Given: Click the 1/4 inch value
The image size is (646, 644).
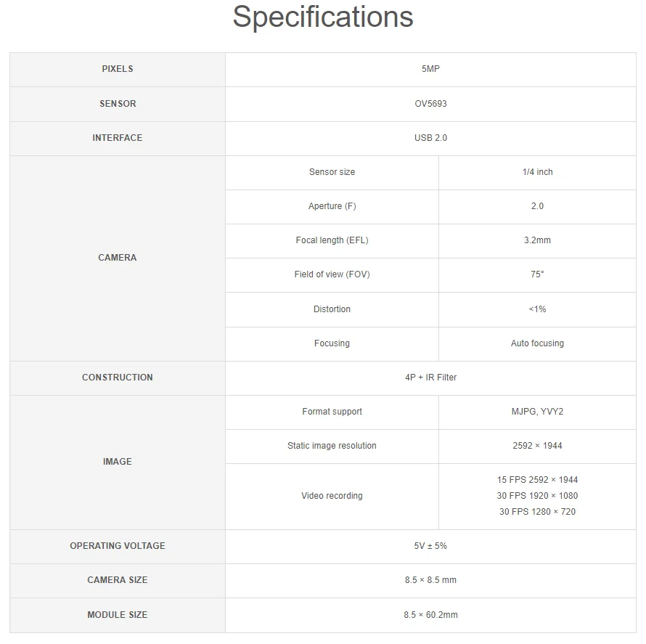Looking at the screenshot, I should (537, 172).
